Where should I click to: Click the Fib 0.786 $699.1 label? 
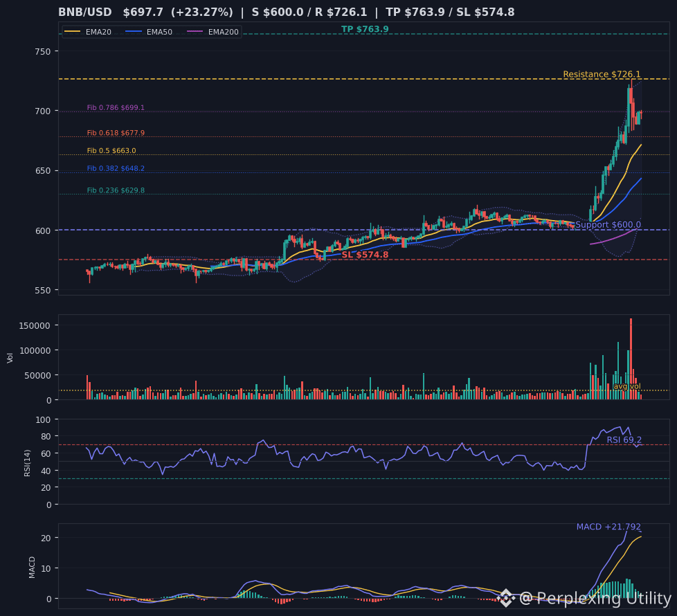coord(116,107)
